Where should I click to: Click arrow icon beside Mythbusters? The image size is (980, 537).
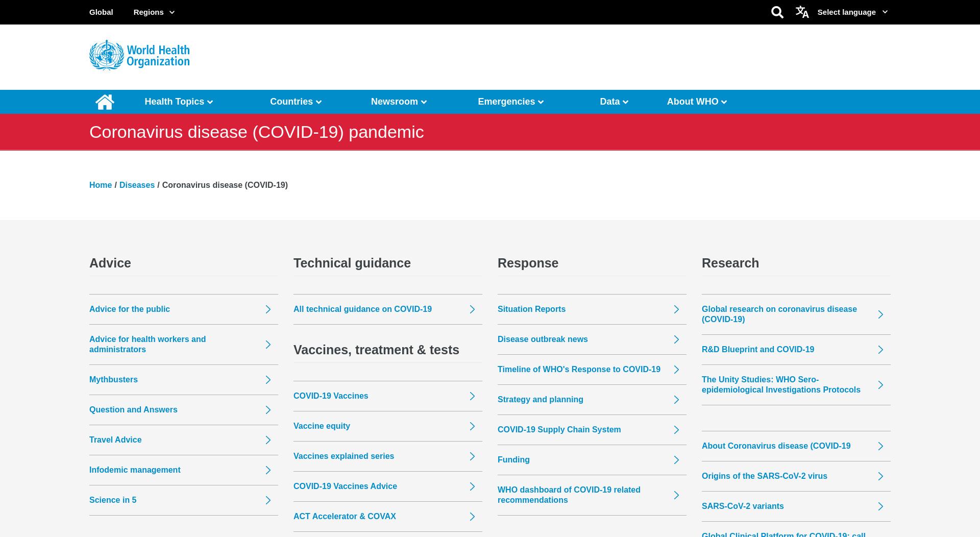coord(268,380)
